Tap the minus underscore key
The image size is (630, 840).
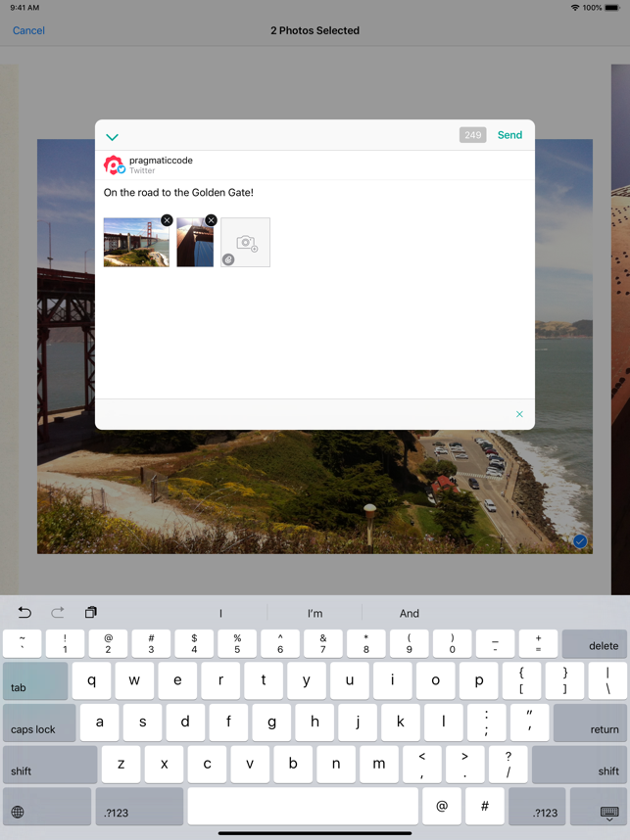[x=495, y=643]
